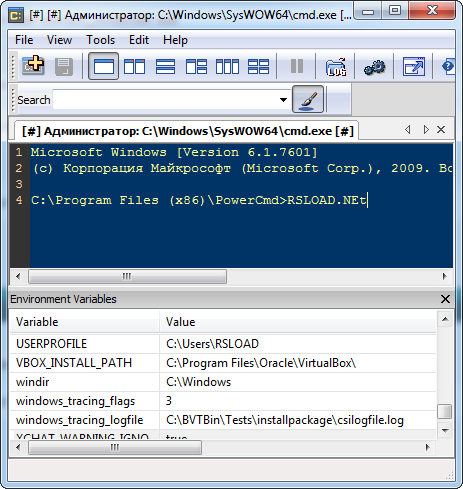Screen dimensions: 463x489
Task: Open the Search dropdown arrow
Action: 283,100
